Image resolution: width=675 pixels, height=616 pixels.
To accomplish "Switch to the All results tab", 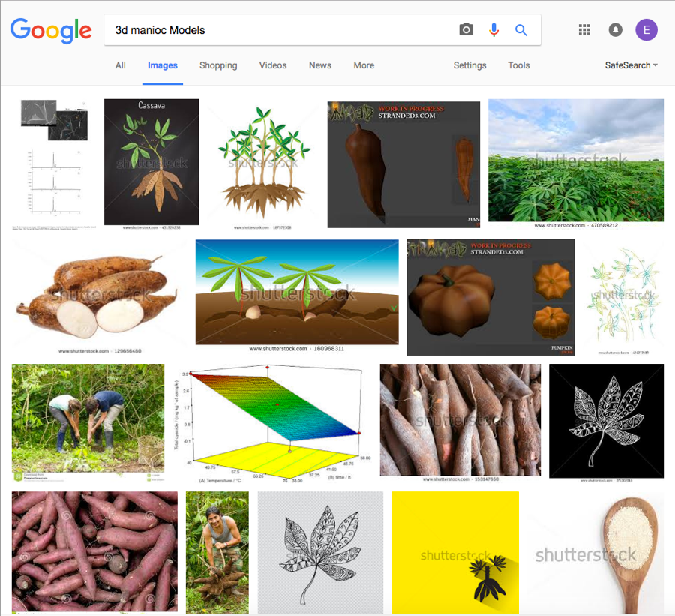I will 121,65.
